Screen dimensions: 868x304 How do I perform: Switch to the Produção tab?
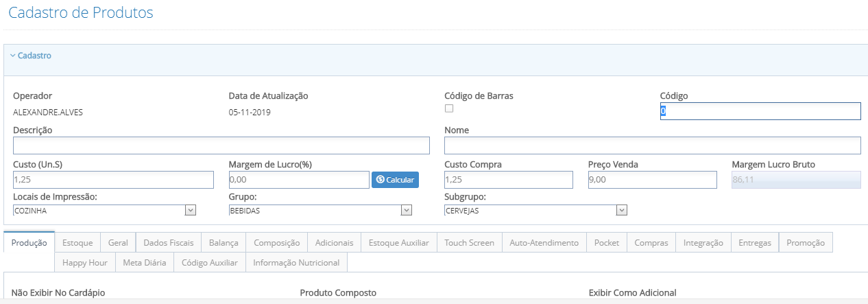tap(29, 243)
